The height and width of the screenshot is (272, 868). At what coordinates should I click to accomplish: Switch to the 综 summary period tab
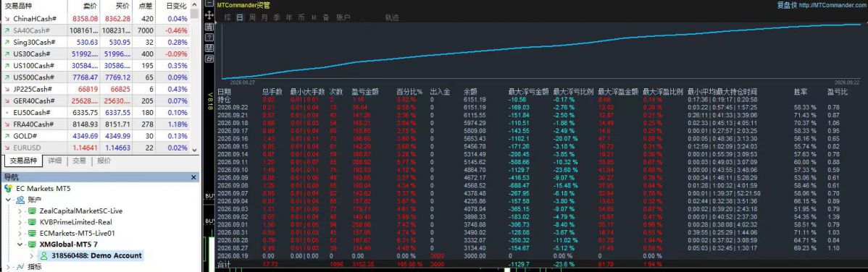tap(228, 17)
